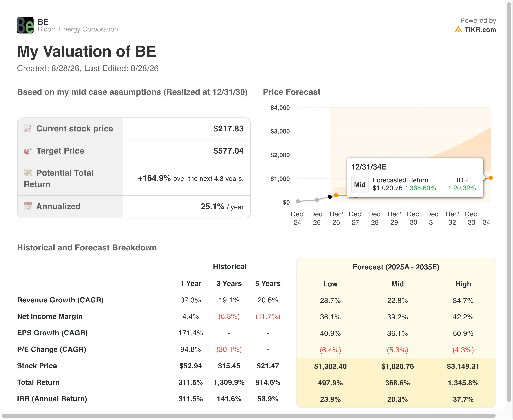The height and width of the screenshot is (420, 513).
Task: Click the Bloom Energy BE logo icon
Action: 25,25
